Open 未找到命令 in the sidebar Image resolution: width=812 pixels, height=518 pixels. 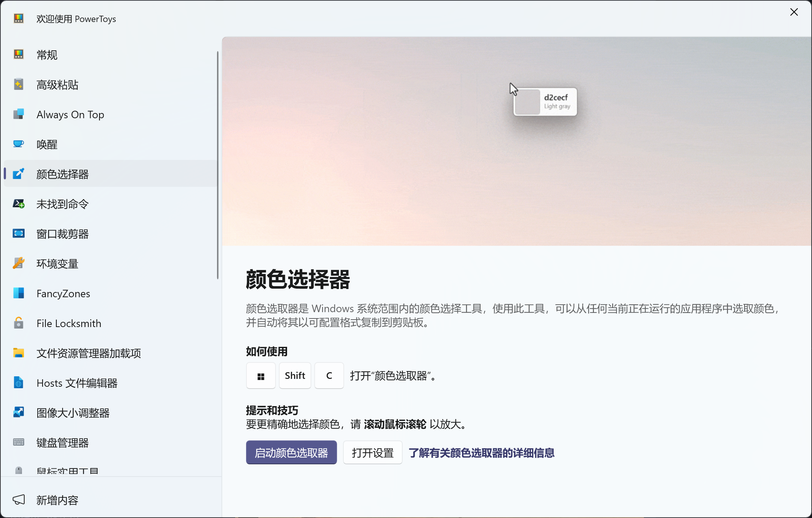point(110,204)
